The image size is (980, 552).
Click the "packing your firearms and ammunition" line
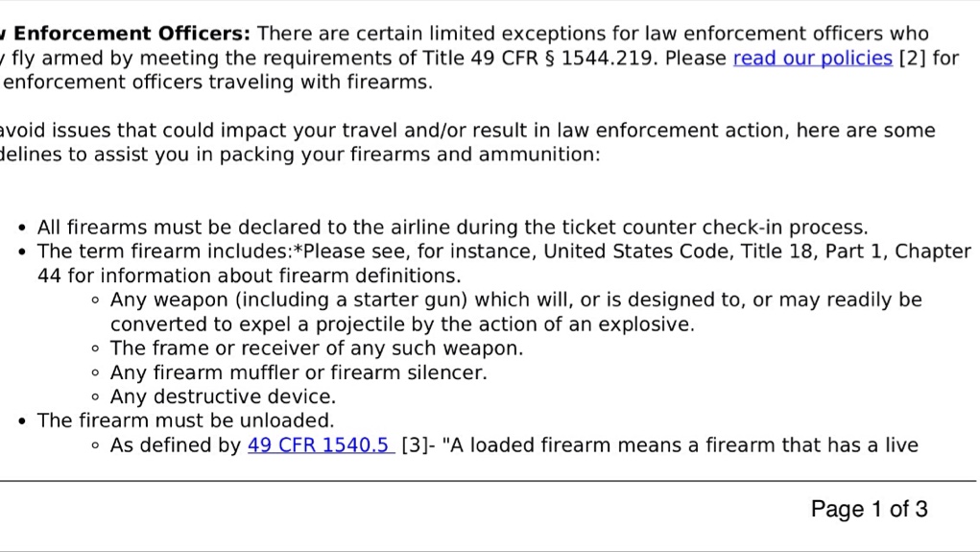pyautogui.click(x=300, y=155)
